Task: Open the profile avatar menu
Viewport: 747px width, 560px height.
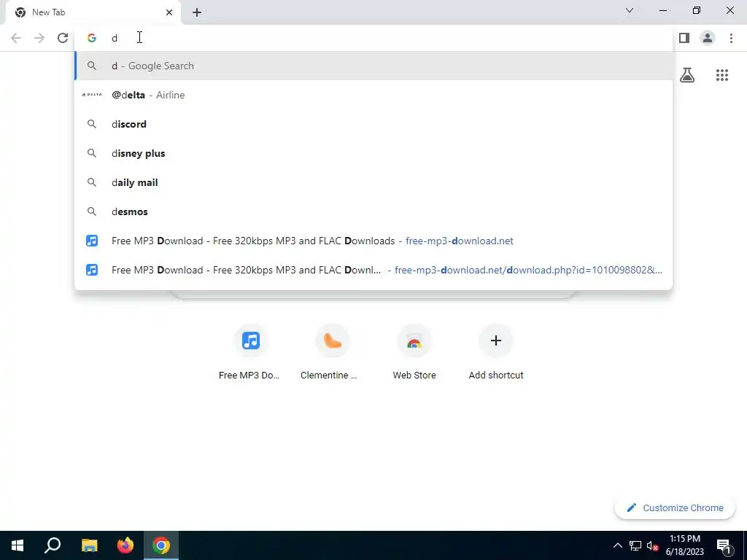Action: tap(708, 38)
